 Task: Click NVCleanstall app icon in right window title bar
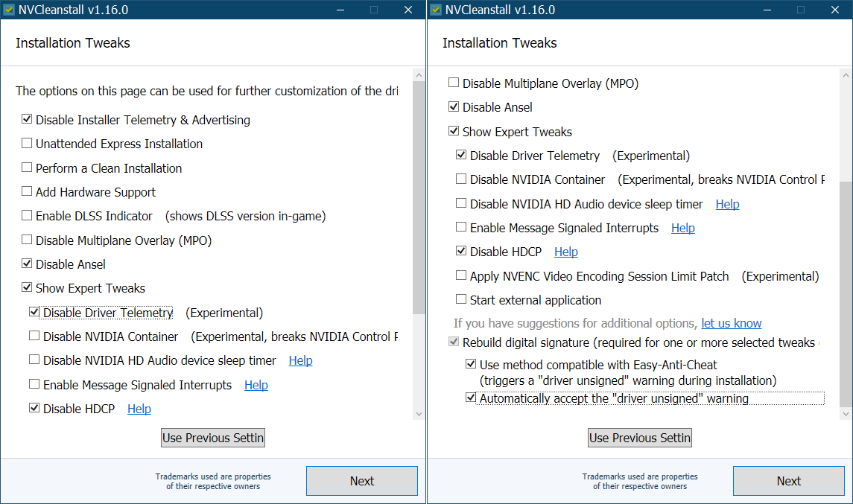436,10
